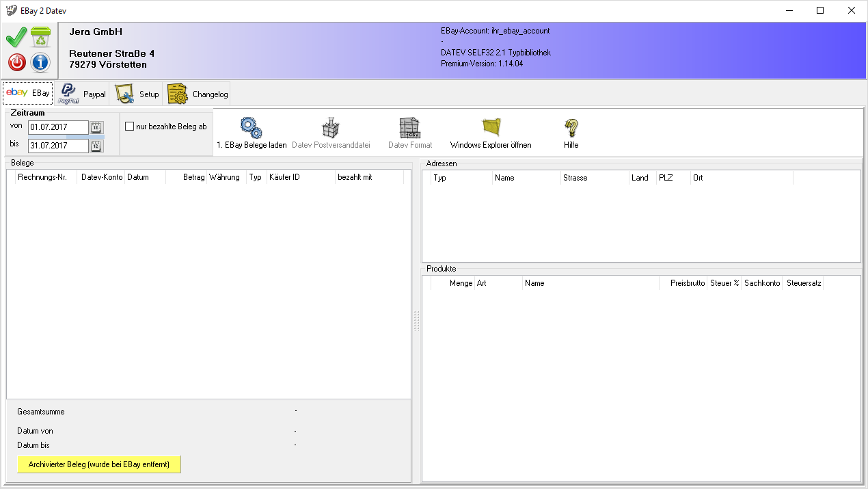This screenshot has height=489, width=868.
Task: Click the Datev Postversanddatei button
Action: point(331,133)
